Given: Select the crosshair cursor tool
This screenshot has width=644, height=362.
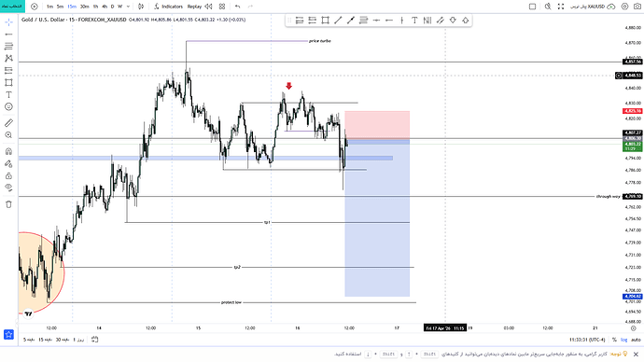Looking at the screenshot, I should [x=8, y=22].
